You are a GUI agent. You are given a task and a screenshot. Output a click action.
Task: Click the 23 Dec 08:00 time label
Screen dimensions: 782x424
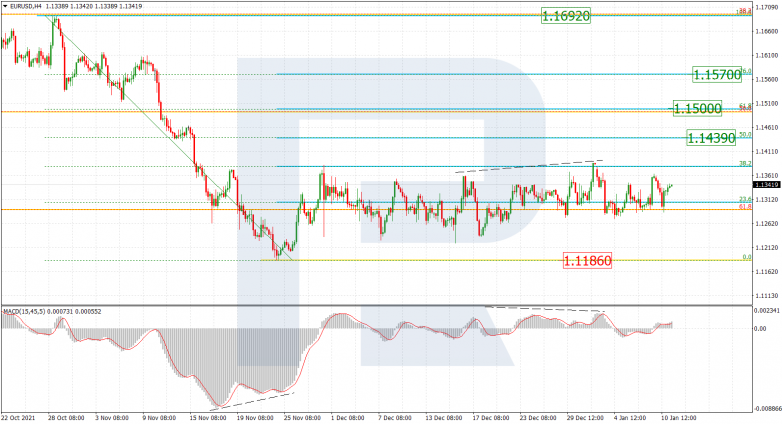[538, 418]
